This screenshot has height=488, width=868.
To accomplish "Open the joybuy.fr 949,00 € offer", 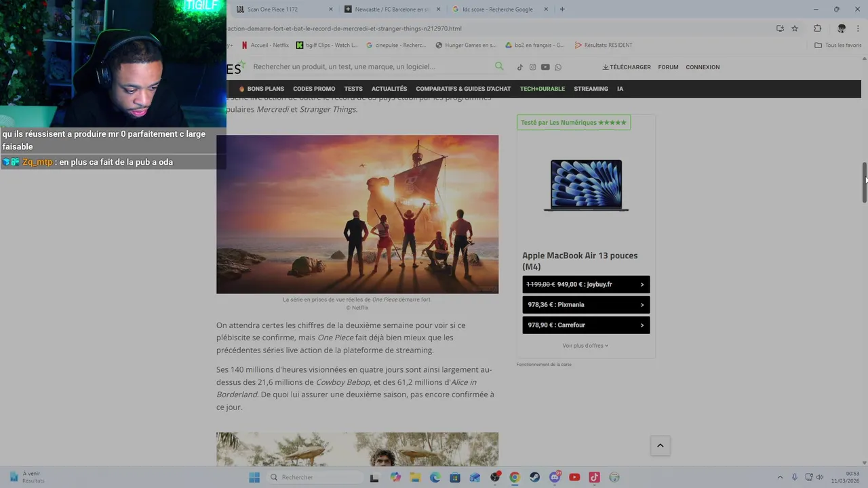I will [x=586, y=285].
